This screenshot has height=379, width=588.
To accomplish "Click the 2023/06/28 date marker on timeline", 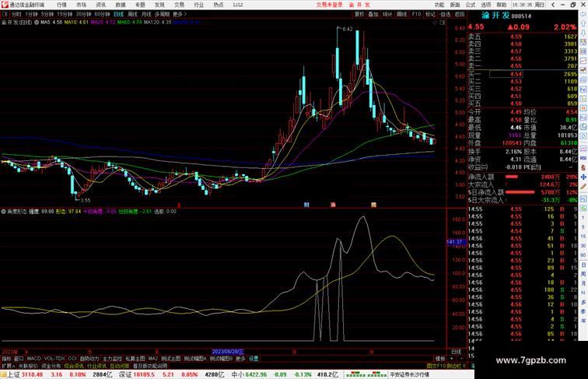I will point(228,352).
